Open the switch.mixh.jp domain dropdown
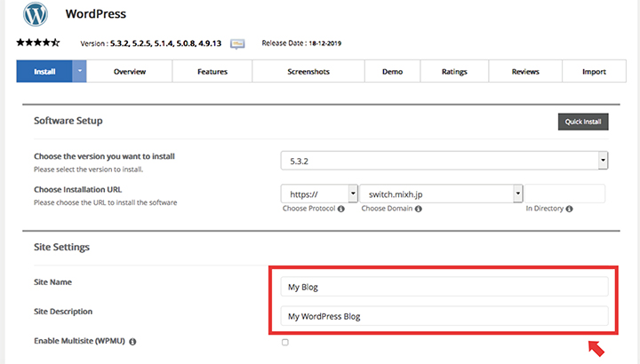The image size is (640, 364). [441, 194]
